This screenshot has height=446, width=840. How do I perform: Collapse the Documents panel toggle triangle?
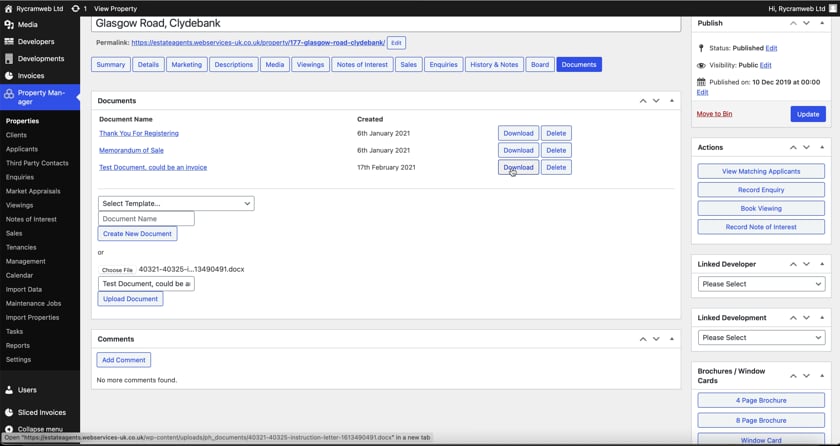click(x=672, y=101)
